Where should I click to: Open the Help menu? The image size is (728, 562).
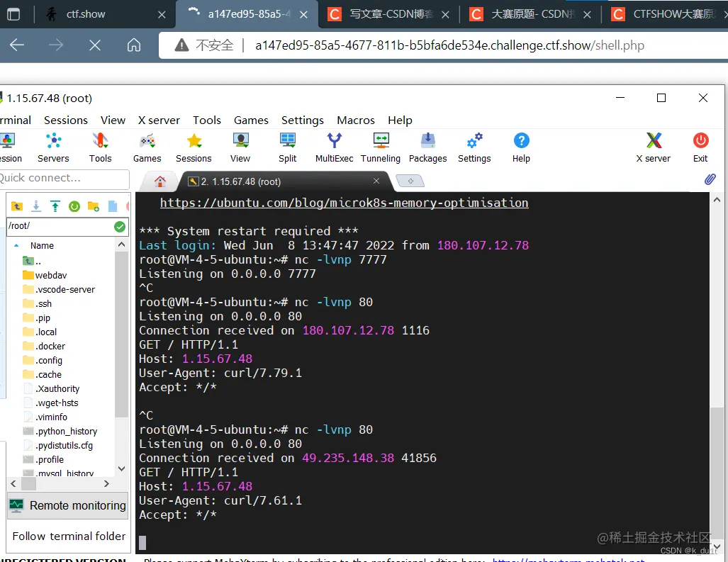pyautogui.click(x=401, y=120)
